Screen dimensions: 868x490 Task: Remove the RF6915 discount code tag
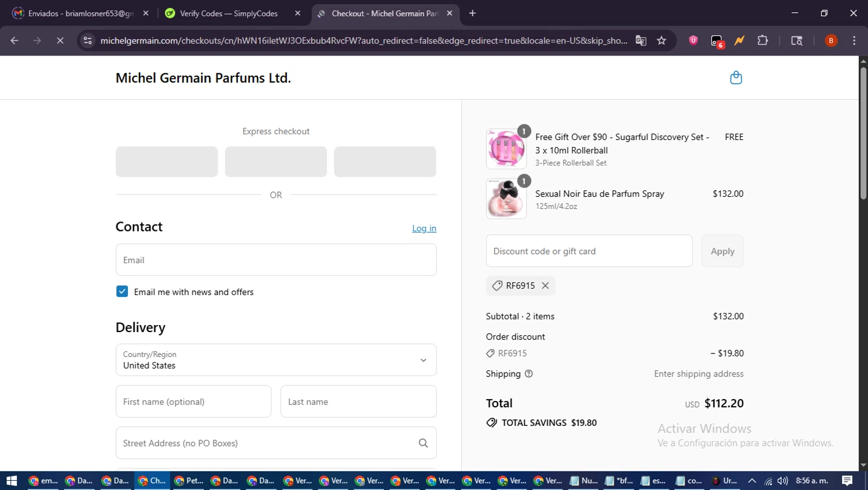click(x=545, y=286)
